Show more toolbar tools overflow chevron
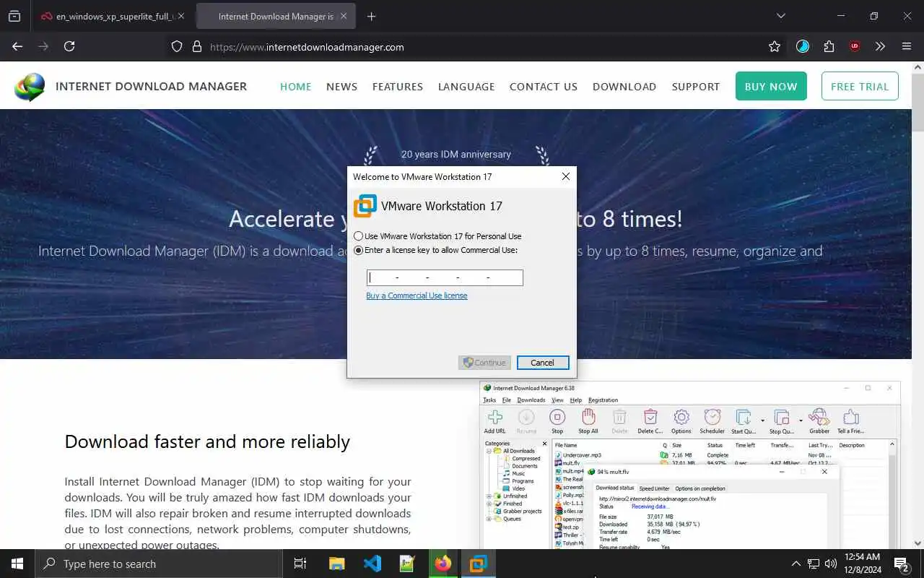The width and height of the screenshot is (924, 578). coord(880,46)
